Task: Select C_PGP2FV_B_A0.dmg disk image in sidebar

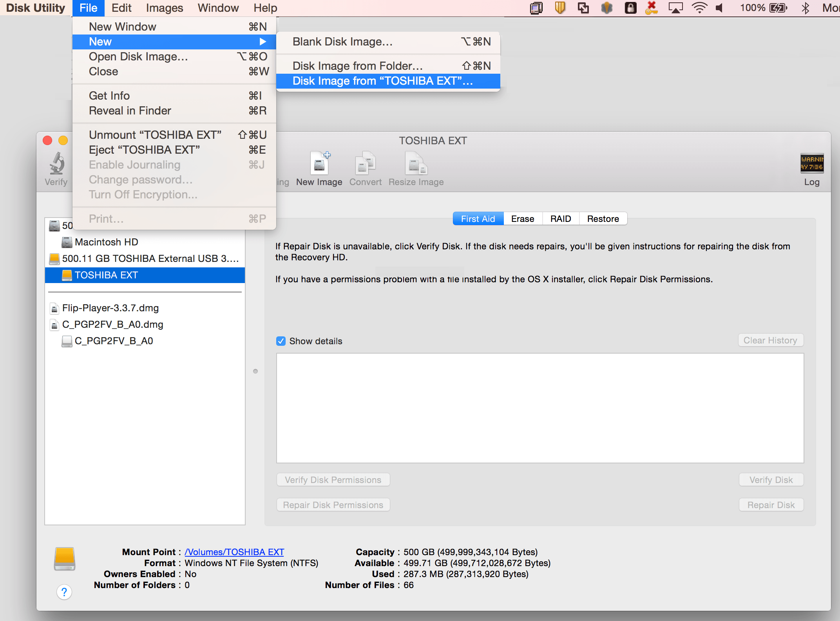Action: (x=112, y=325)
